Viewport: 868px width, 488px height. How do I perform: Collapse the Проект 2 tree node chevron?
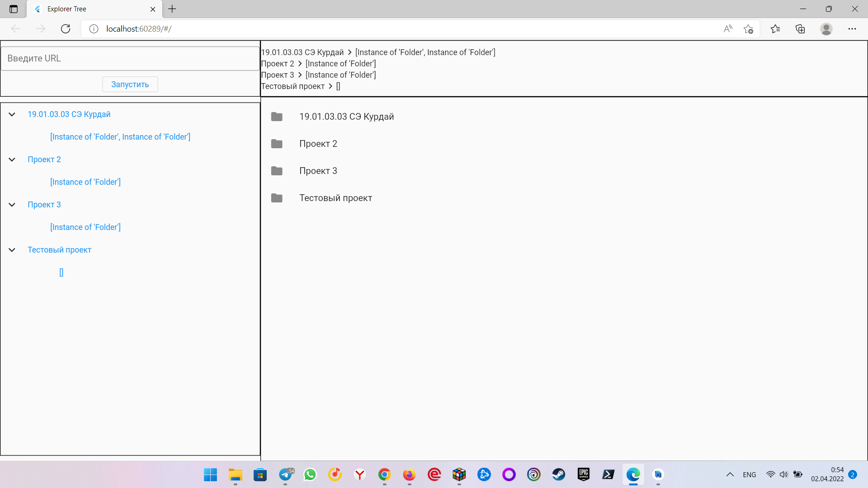click(x=12, y=160)
